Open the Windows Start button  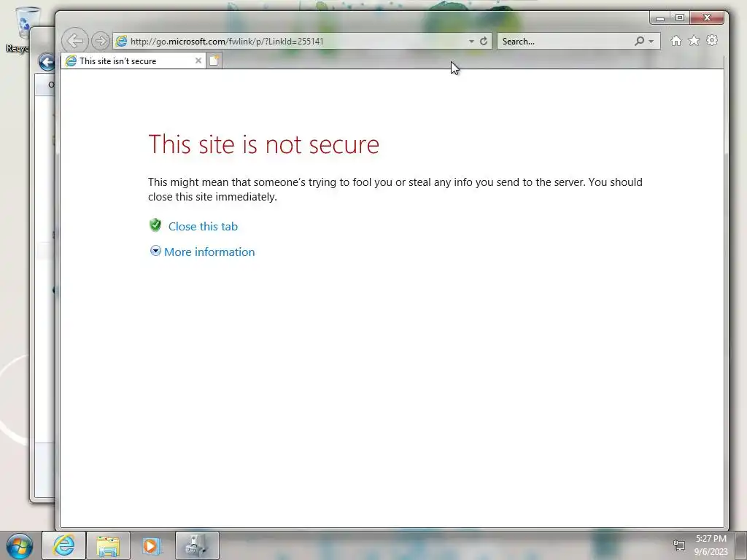(20, 546)
